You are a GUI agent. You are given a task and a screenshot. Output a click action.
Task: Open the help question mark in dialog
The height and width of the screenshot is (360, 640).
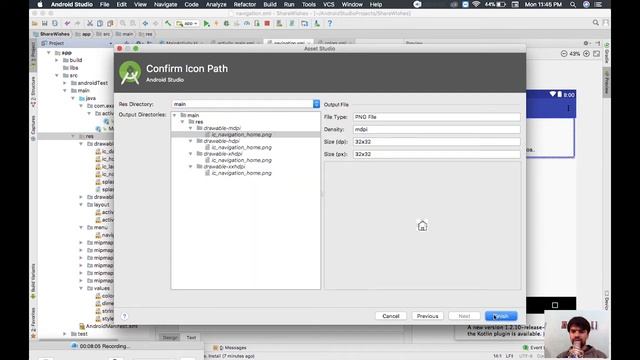click(124, 316)
